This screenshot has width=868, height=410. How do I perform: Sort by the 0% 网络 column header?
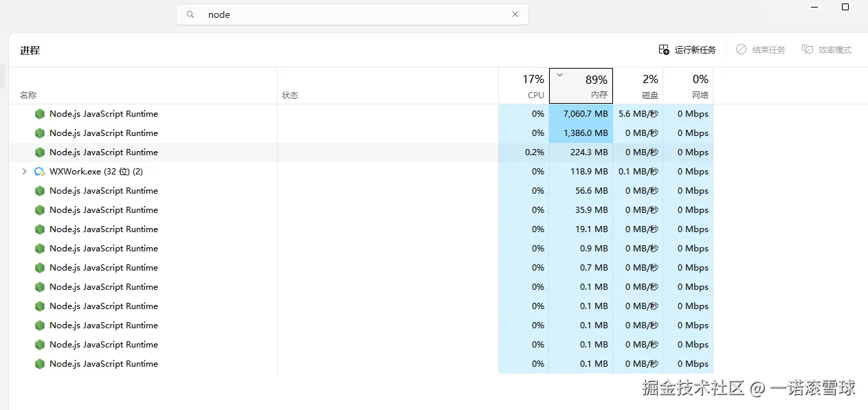coord(688,86)
